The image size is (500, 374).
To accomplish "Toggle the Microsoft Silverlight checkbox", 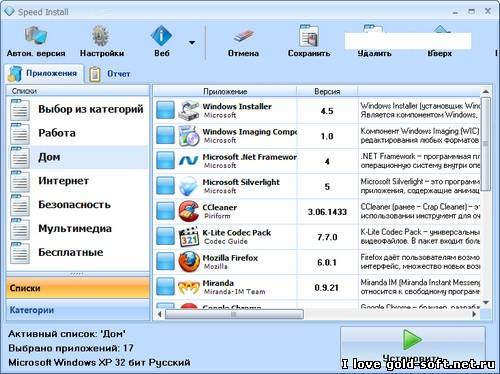I will [165, 186].
